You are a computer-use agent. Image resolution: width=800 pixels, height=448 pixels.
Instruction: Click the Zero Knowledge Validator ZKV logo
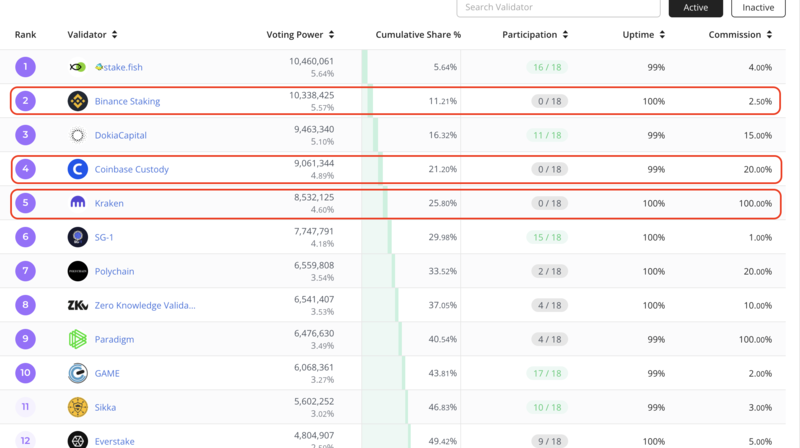[78, 305]
